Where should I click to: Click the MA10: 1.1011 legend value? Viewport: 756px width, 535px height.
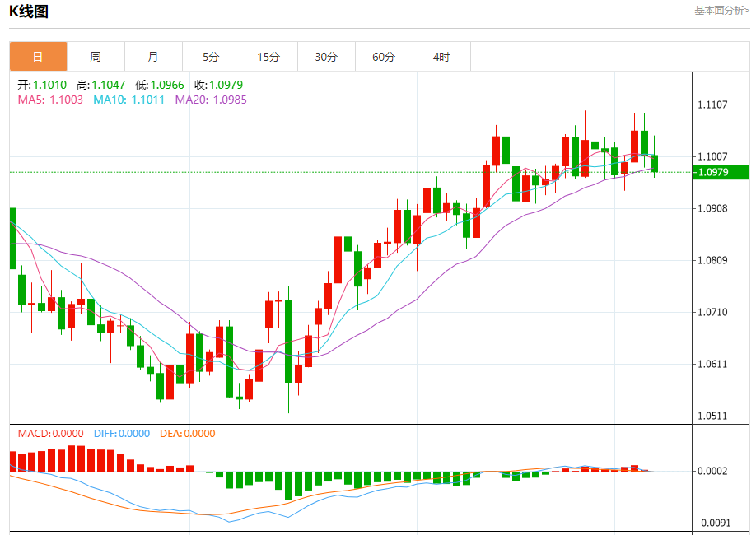point(128,100)
